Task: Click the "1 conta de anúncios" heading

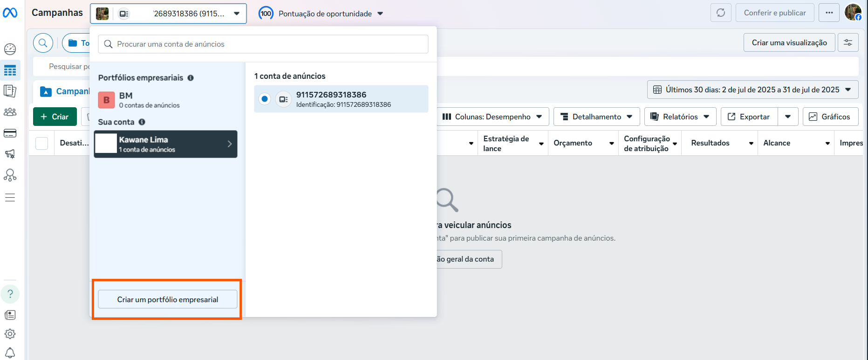Action: 290,76
